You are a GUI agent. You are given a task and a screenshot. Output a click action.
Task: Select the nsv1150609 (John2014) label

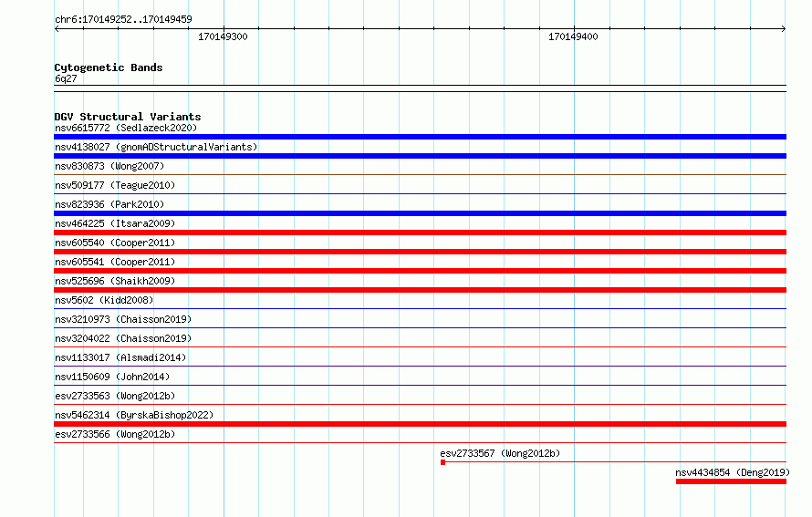(112, 377)
